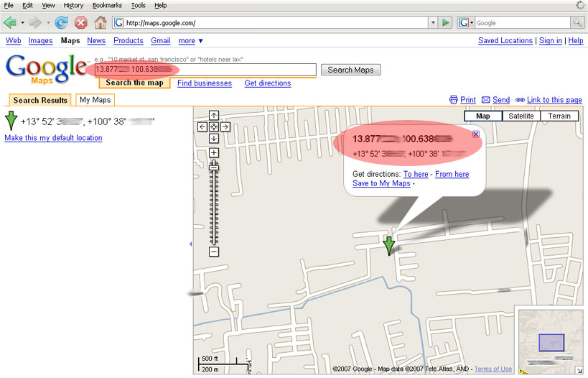Open the Find businesses link
588x378 pixels.
click(205, 83)
